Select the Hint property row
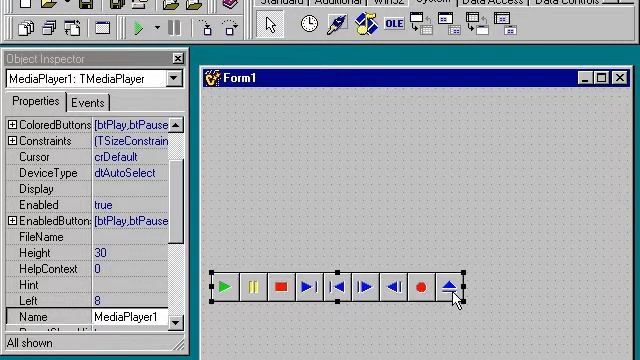Screen dimensions: 640x360 pyautogui.click(x=87, y=285)
